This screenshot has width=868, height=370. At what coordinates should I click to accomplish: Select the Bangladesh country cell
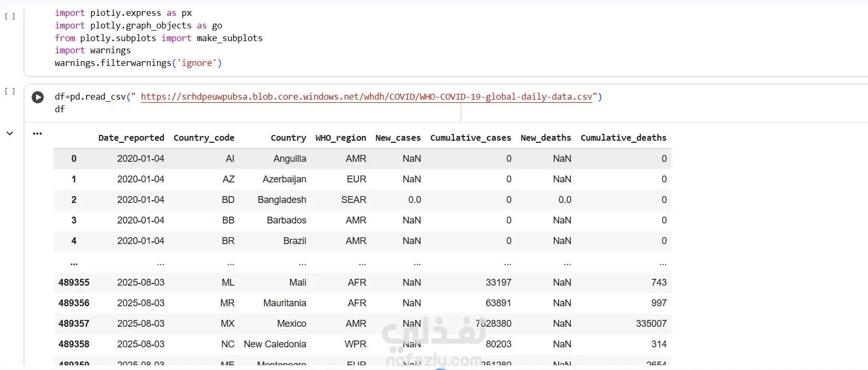coord(282,200)
